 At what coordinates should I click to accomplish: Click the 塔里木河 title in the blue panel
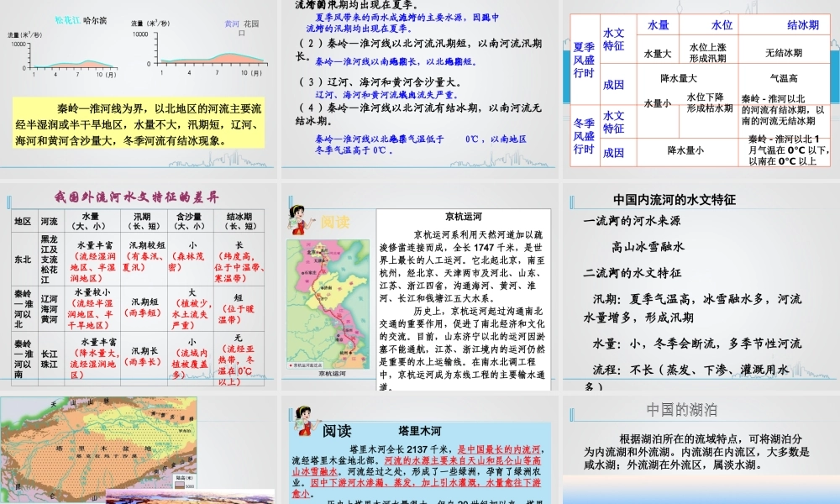click(x=420, y=431)
